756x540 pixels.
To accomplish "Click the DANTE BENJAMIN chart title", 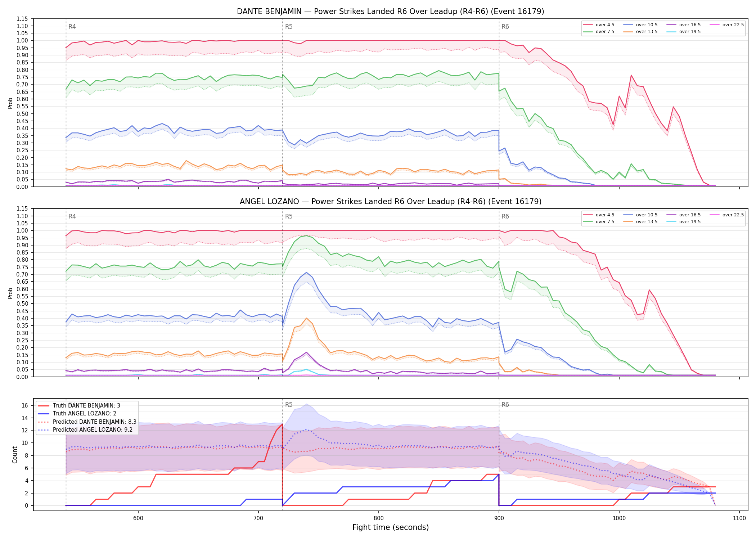I will point(390,12).
